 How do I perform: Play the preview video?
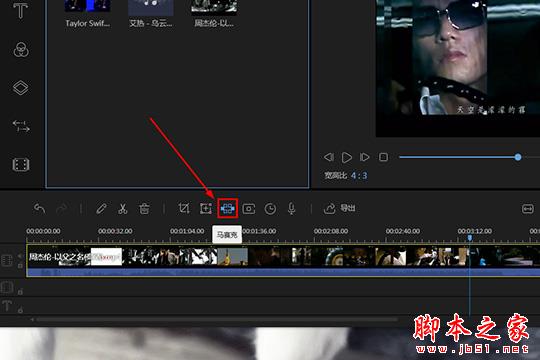point(346,157)
